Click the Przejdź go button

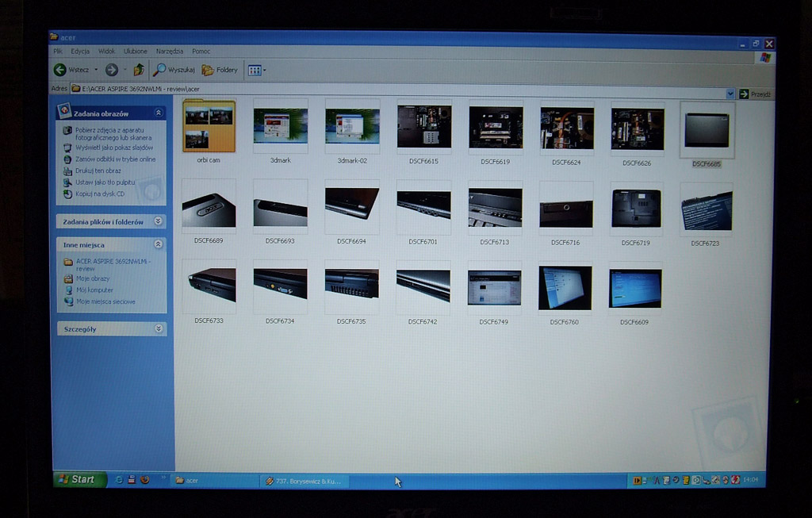pyautogui.click(x=755, y=94)
